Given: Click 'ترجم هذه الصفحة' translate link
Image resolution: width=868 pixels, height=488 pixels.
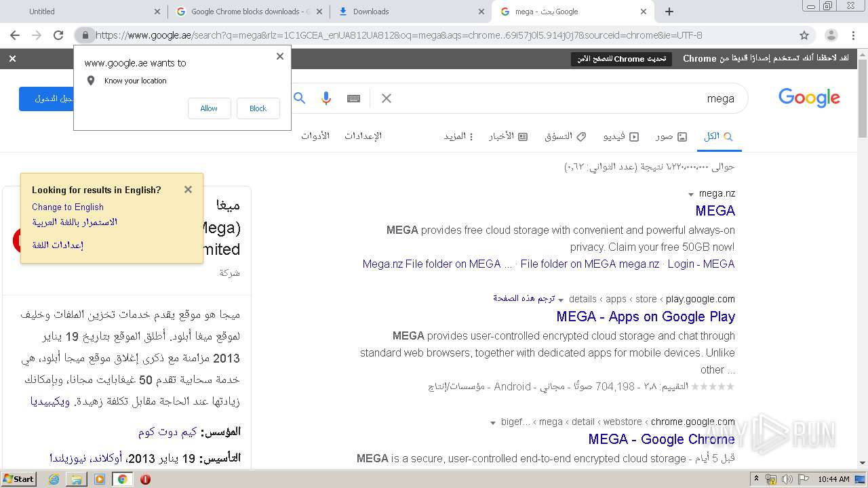Looking at the screenshot, I should click(524, 298).
